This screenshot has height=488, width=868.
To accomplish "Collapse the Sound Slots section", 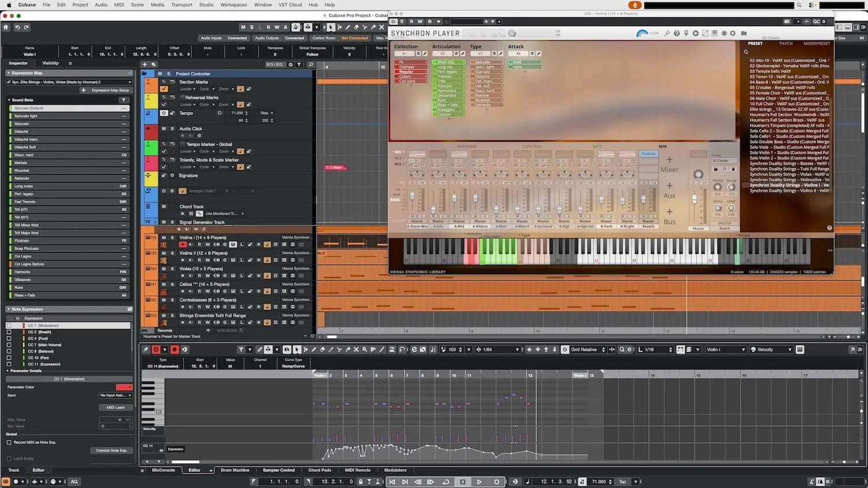I will (x=9, y=100).
